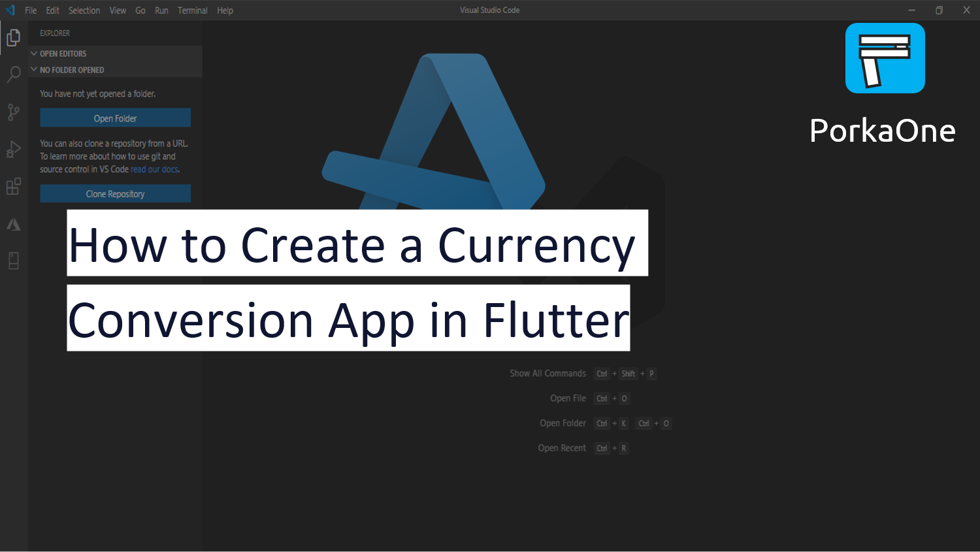Image resolution: width=980 pixels, height=552 pixels.
Task: Open the Selection menu
Action: [x=84, y=10]
